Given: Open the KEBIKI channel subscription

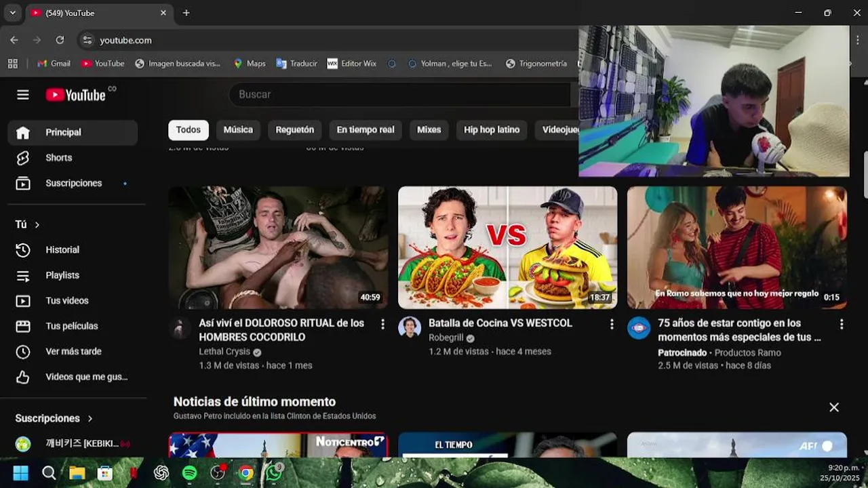Looking at the screenshot, I should click(x=73, y=443).
